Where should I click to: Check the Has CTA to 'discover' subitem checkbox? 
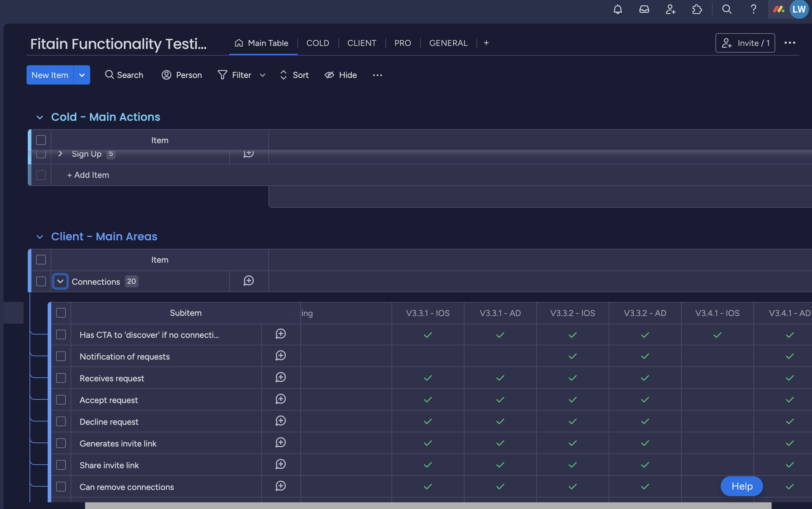click(x=61, y=335)
